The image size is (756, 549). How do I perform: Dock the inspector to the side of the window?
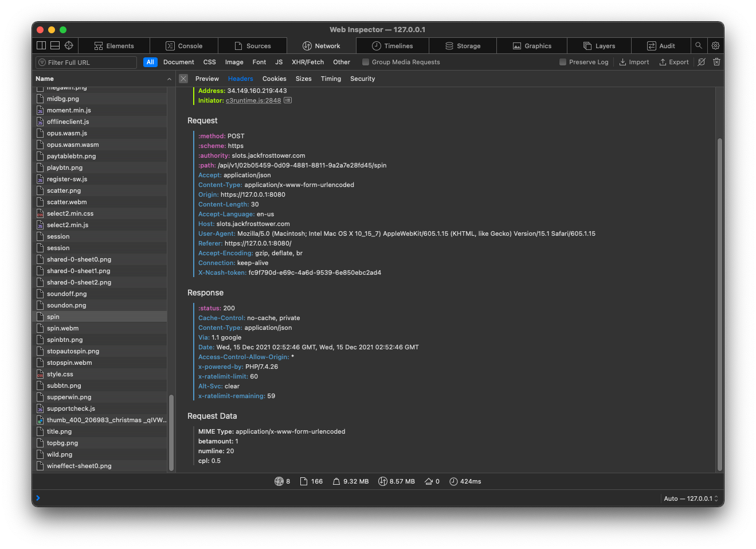(41, 45)
